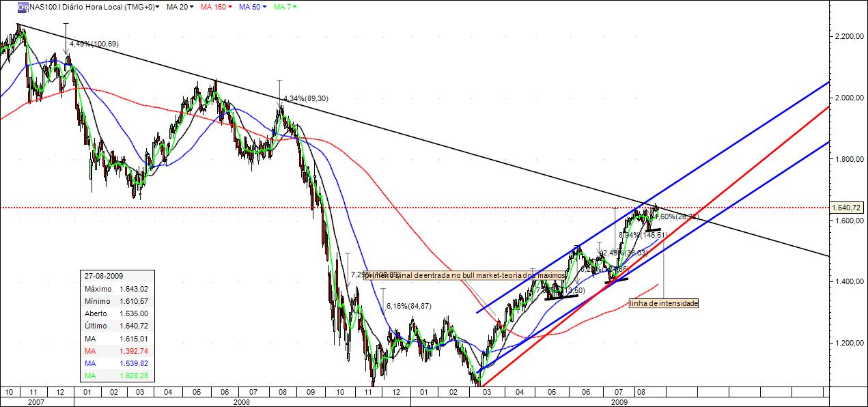
Task: Click the Último value 1.640,72 in data box
Action: coord(133,324)
